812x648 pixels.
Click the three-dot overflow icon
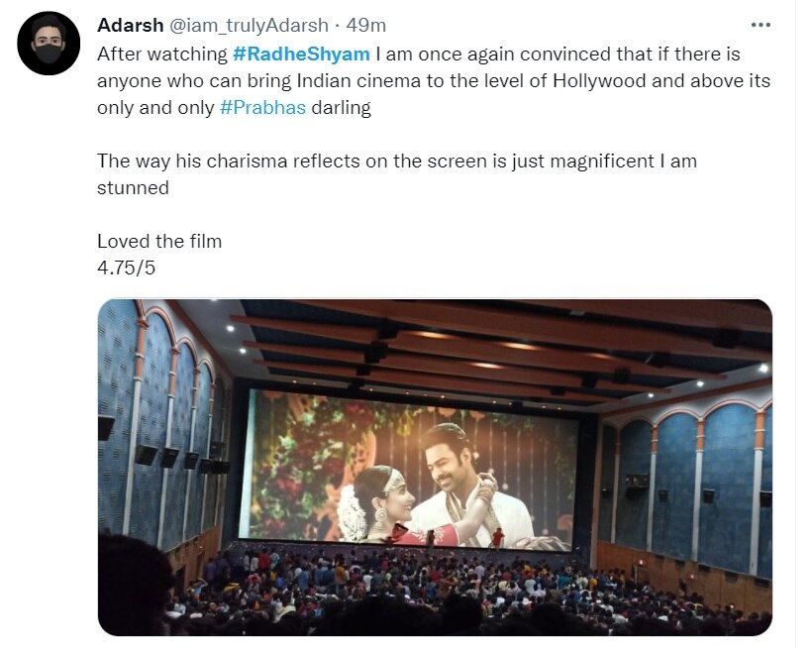click(x=762, y=24)
